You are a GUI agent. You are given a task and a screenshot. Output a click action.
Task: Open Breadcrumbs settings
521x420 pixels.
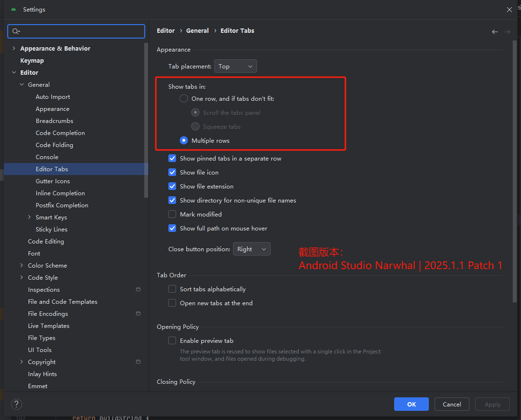(55, 121)
